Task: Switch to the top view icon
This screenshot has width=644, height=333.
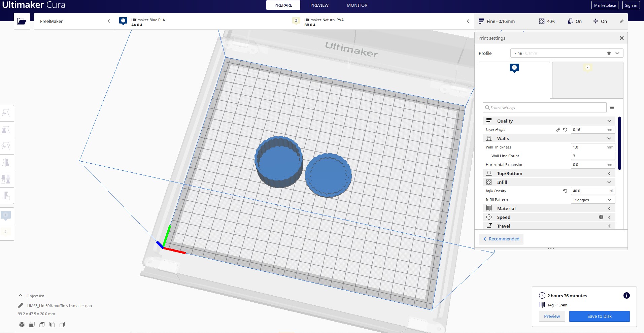Action: click(42, 325)
